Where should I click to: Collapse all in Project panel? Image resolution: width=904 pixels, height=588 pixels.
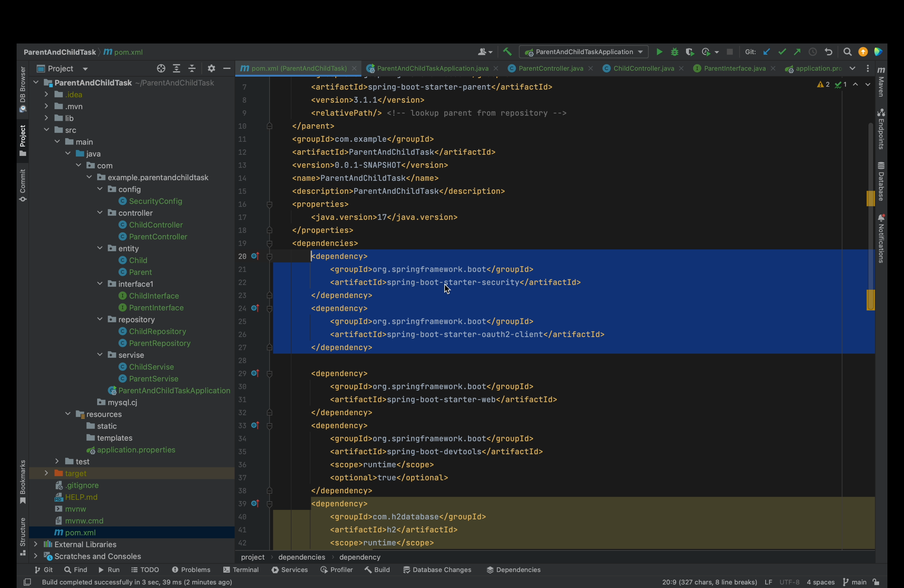pyautogui.click(x=192, y=68)
